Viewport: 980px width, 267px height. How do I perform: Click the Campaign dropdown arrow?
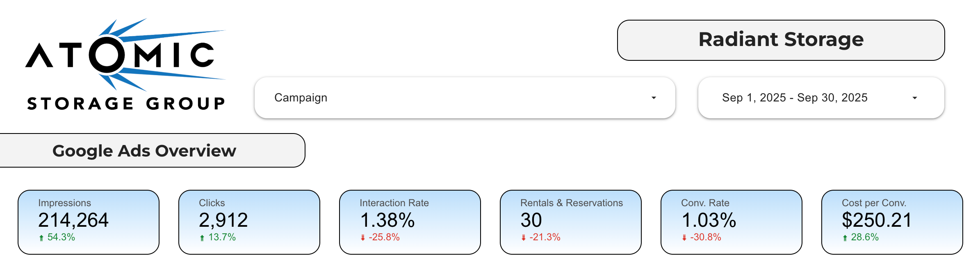[654, 98]
